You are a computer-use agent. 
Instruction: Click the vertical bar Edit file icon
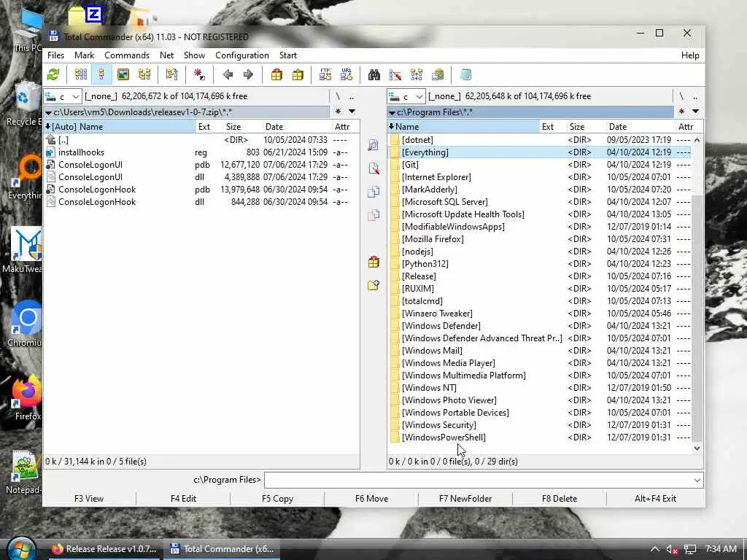tap(373, 168)
